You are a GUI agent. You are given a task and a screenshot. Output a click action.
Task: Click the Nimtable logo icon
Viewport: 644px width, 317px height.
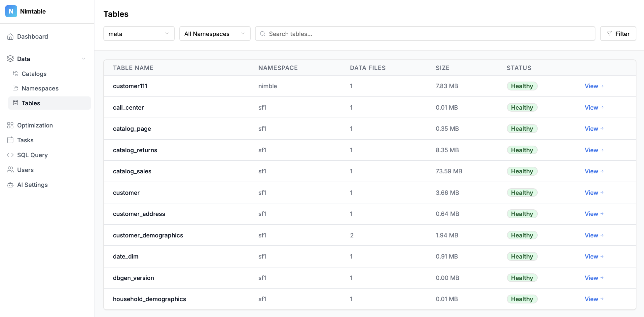11,11
